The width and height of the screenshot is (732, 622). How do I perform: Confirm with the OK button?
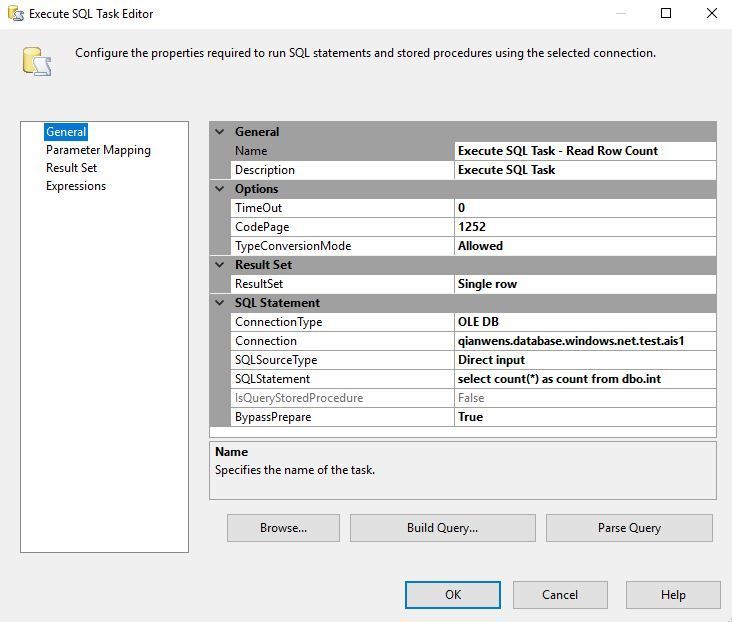point(453,594)
